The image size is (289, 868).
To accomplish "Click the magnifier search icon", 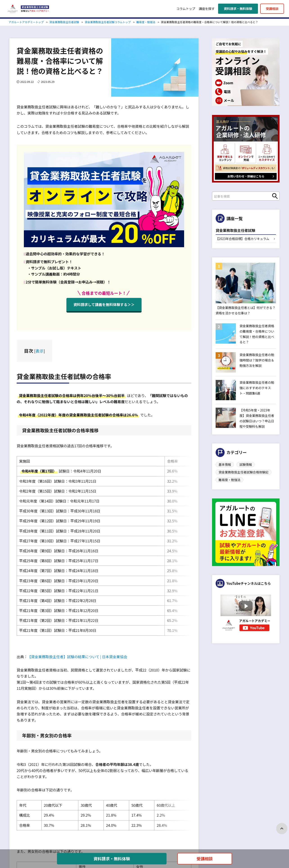I will (275, 196).
